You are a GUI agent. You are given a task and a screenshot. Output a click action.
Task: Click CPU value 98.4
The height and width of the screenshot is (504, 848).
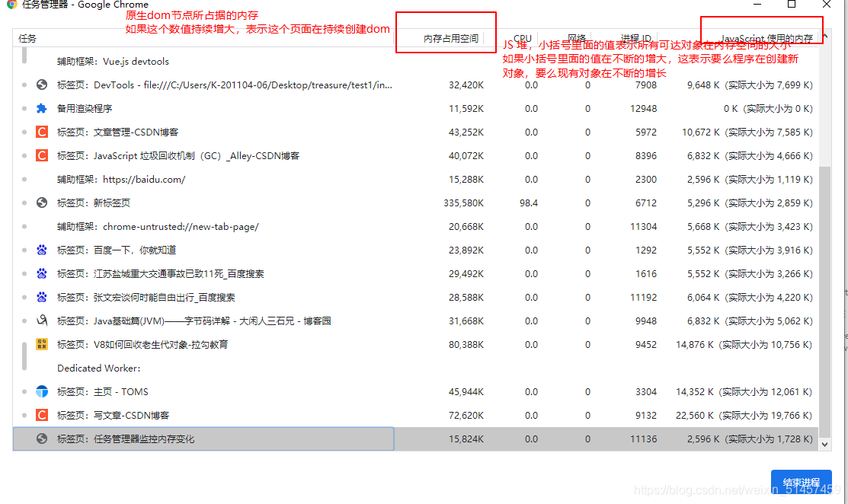point(528,203)
